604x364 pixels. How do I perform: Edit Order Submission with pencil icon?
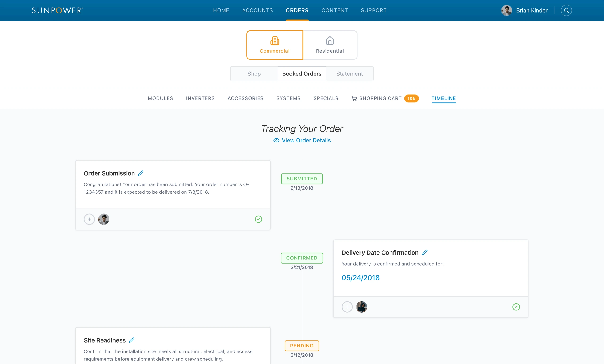pos(141,173)
